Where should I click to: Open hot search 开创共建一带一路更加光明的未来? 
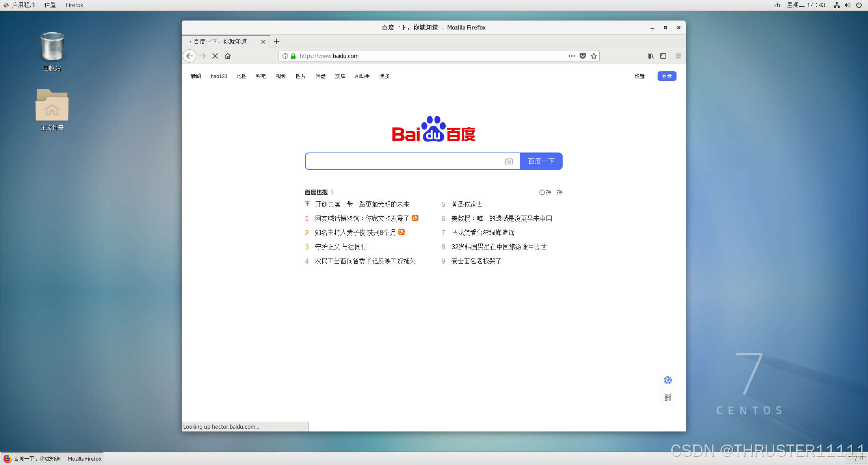click(x=362, y=204)
